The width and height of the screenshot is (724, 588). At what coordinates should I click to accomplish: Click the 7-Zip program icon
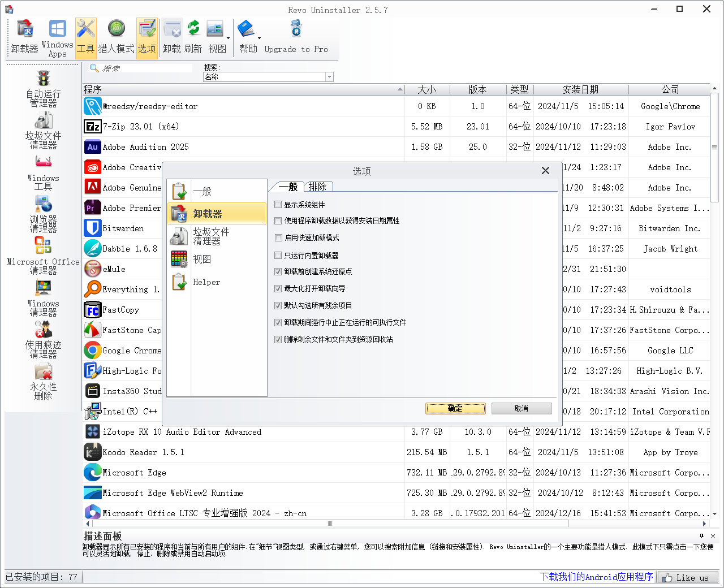93,127
